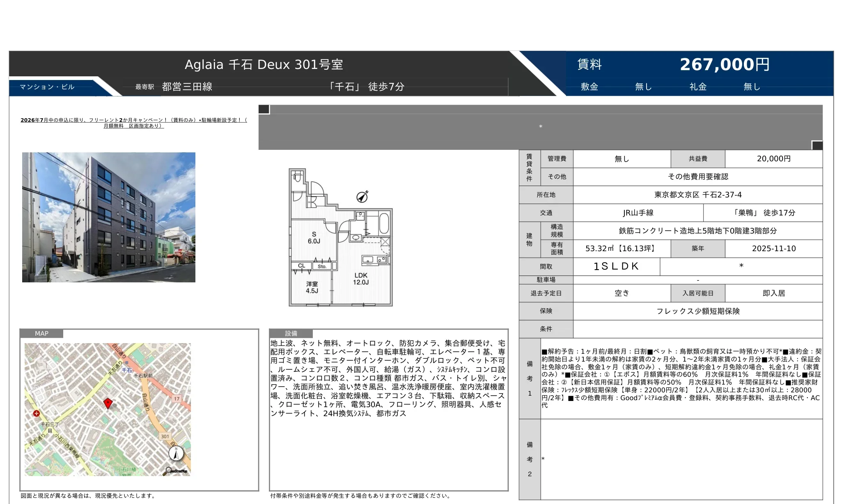844x504 pixels.
Task: Click the 1SLDK layout value
Action: (x=617, y=267)
